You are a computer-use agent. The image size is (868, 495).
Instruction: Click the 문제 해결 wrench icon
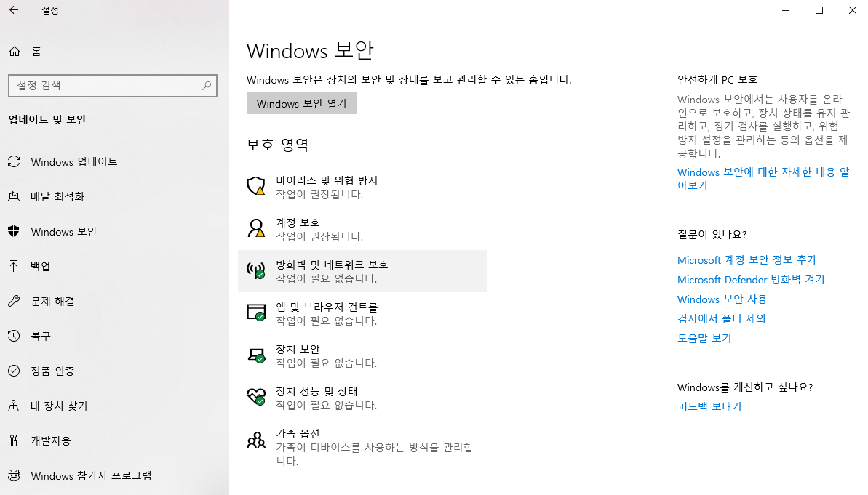click(x=14, y=301)
